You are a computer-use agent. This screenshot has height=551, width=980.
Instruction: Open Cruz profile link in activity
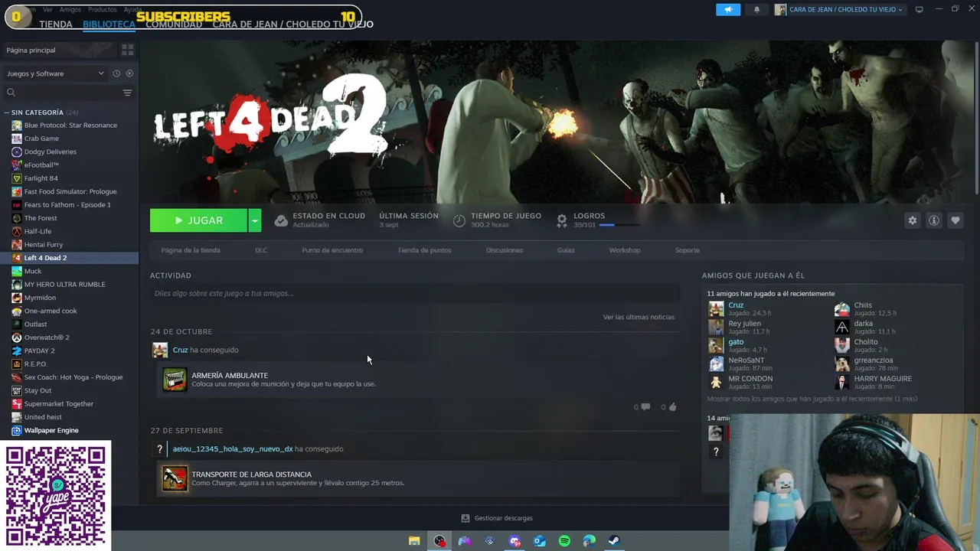click(180, 350)
